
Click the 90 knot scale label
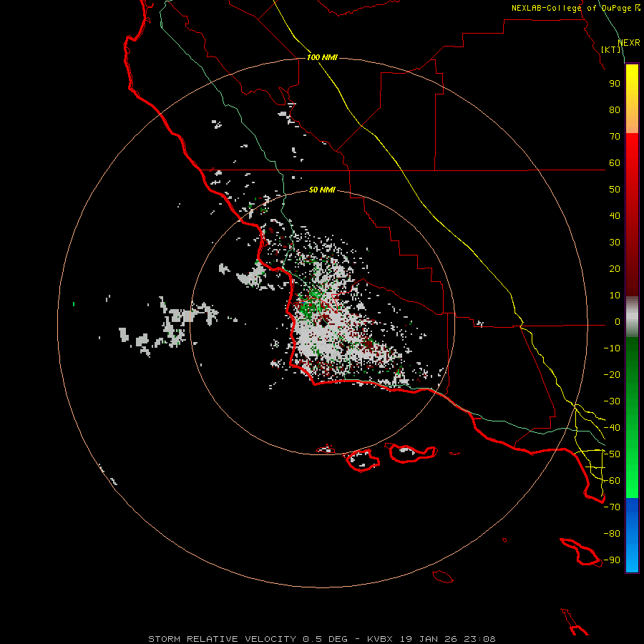(615, 84)
